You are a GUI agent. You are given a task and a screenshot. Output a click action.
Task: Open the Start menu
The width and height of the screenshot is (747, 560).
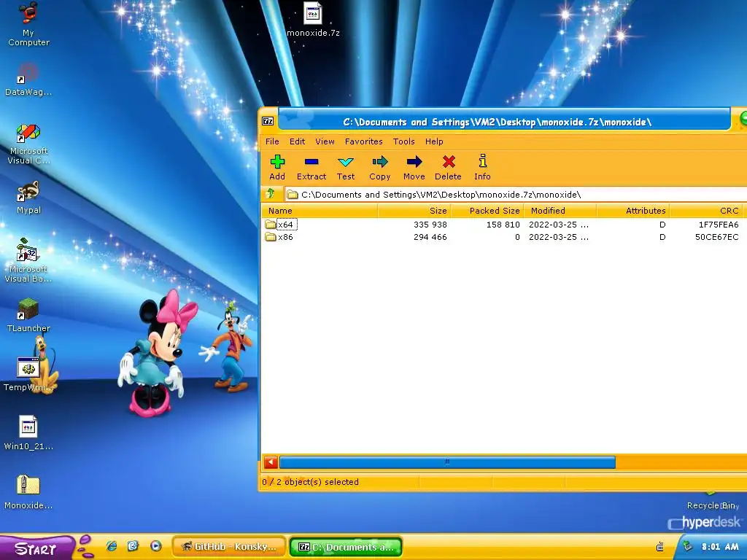click(x=36, y=548)
